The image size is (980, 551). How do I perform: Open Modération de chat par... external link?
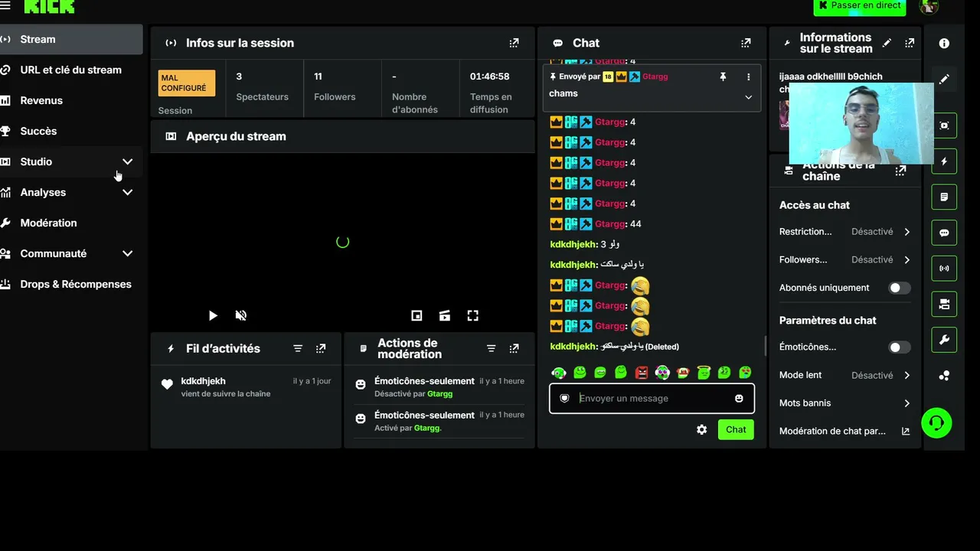pyautogui.click(x=845, y=431)
